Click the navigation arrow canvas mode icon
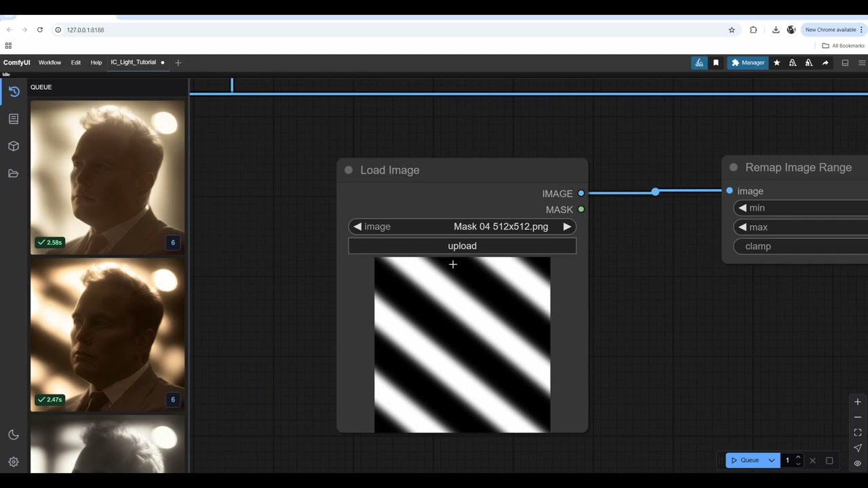 pos(858,448)
